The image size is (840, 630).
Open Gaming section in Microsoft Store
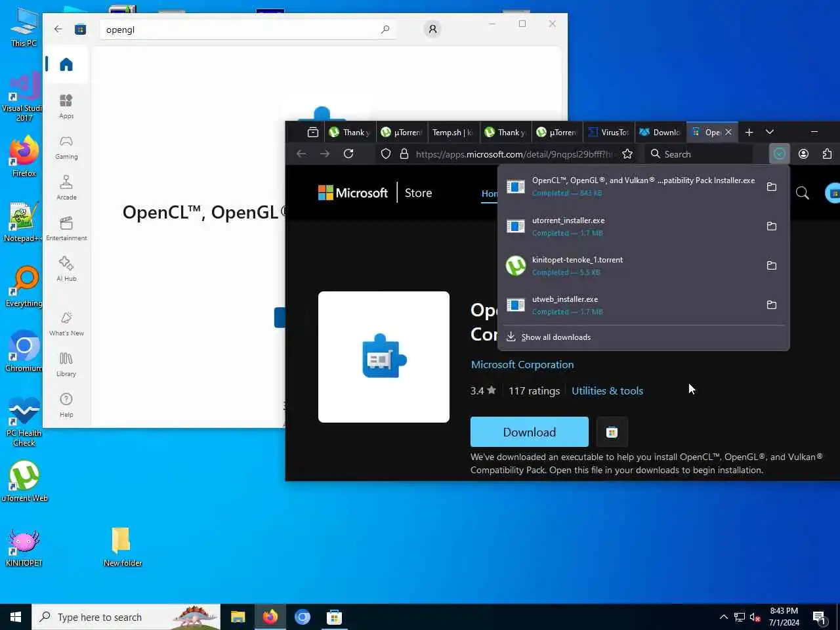pos(66,147)
